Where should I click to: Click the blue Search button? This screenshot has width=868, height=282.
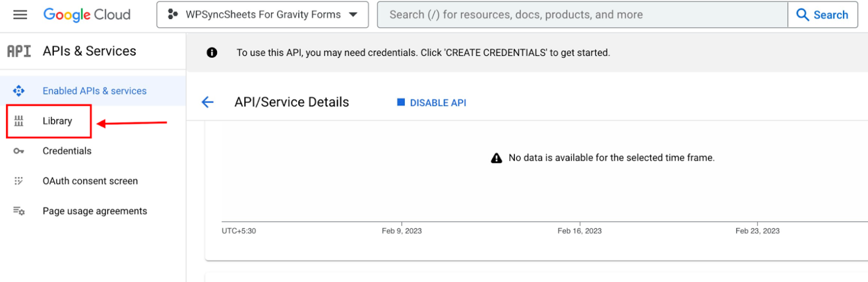pos(822,15)
